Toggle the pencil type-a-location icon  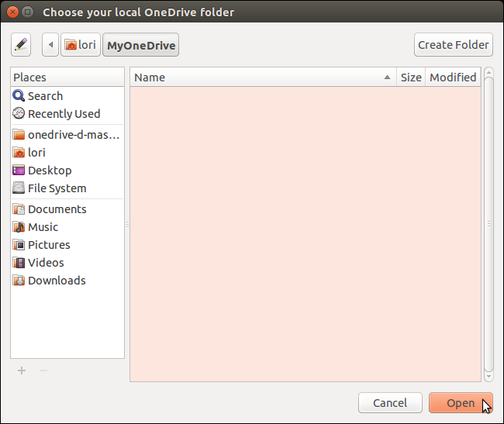pos(21,45)
